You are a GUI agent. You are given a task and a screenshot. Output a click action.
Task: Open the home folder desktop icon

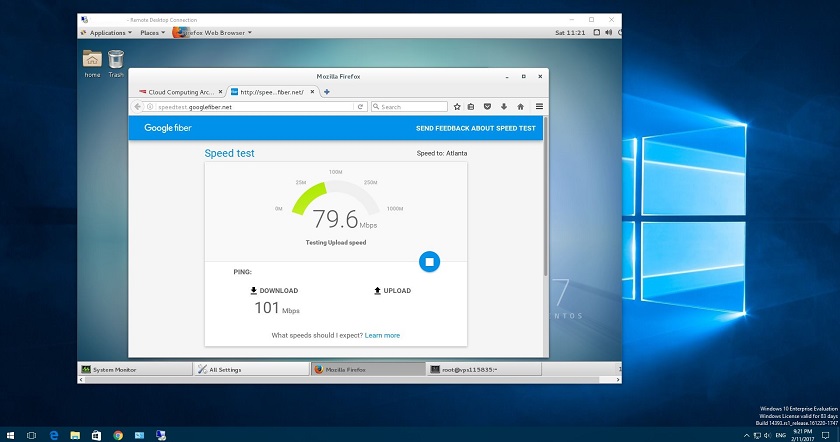[x=92, y=62]
